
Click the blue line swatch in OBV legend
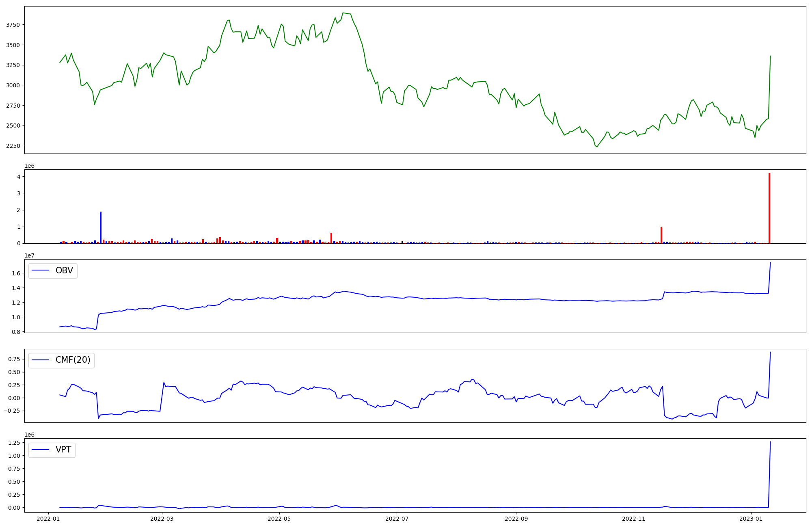40,270
